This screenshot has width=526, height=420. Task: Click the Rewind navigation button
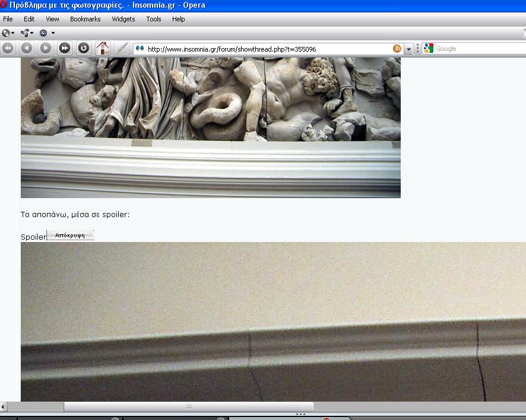pos(8,48)
